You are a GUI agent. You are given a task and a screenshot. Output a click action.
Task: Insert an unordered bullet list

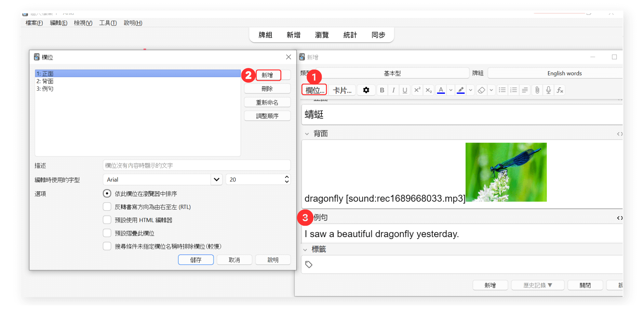click(502, 90)
